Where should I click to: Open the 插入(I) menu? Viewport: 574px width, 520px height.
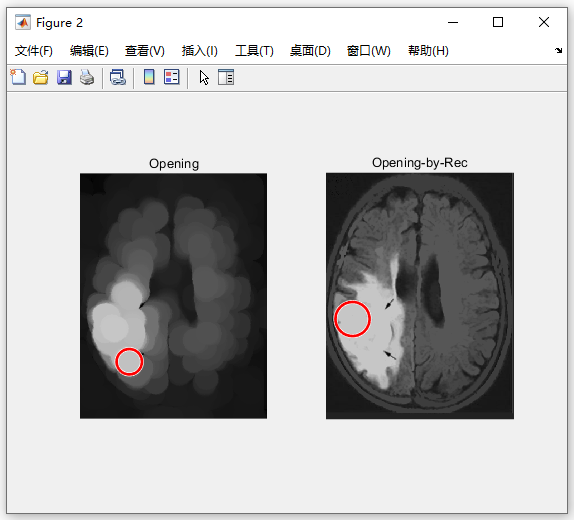tap(200, 51)
